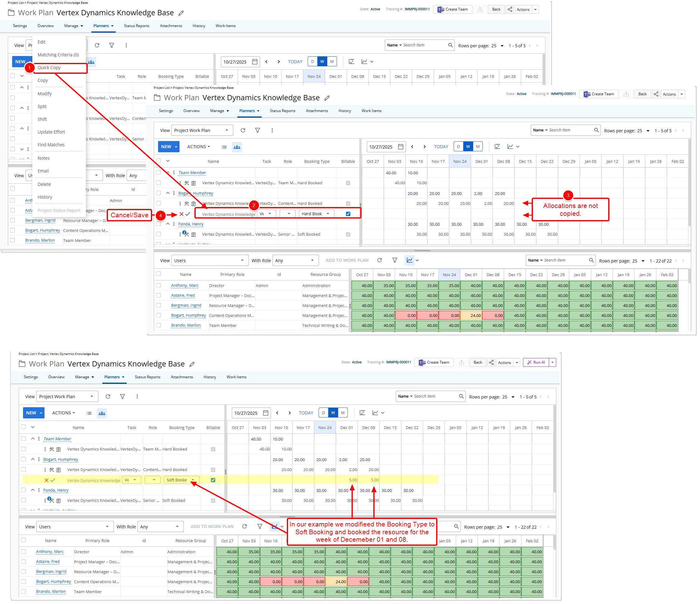Click the green checkmark save icon in yellow row
Screen dimensions: 700x604
click(53, 480)
